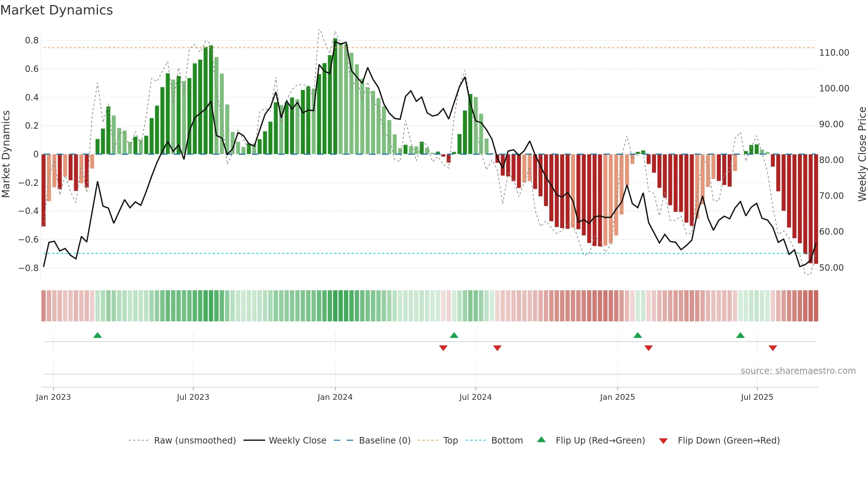This screenshot has height=488, width=868.
Task: Click the green flip-up marker just before Jul 2025
Action: click(x=740, y=335)
